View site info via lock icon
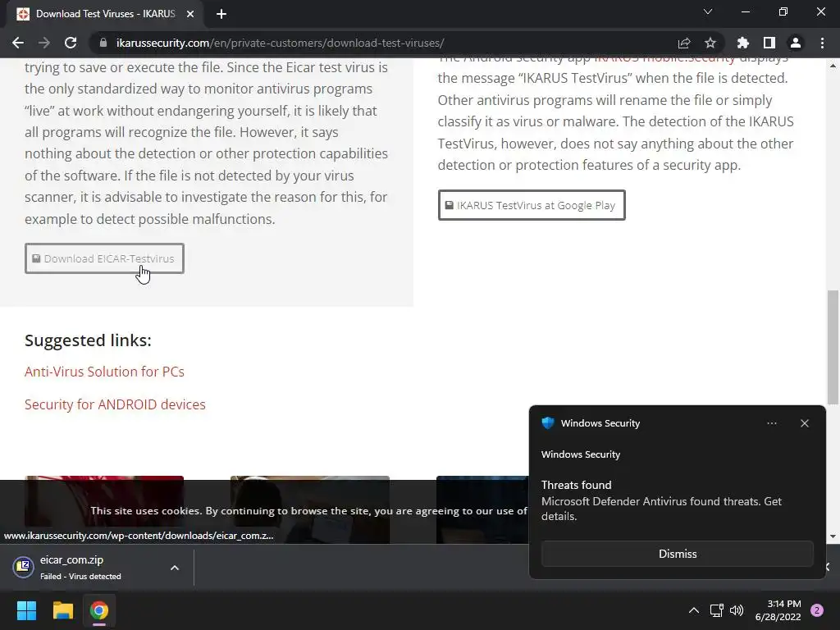 tap(103, 43)
